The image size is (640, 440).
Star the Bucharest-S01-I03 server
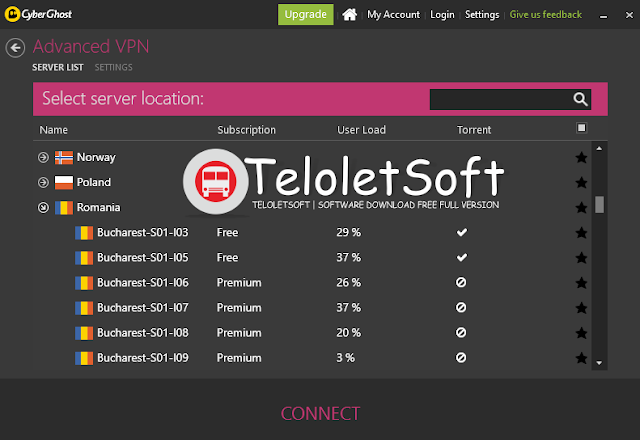[581, 233]
